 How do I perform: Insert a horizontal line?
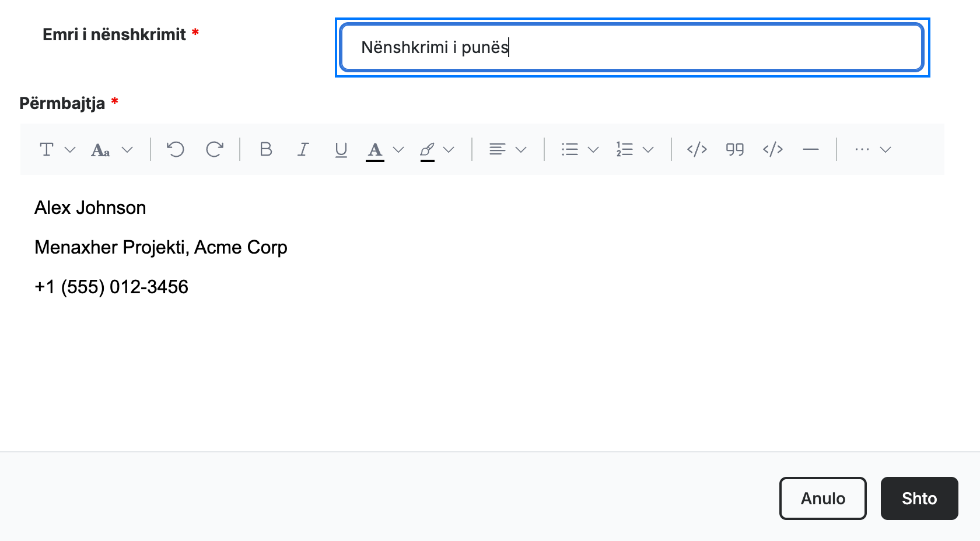pos(811,150)
